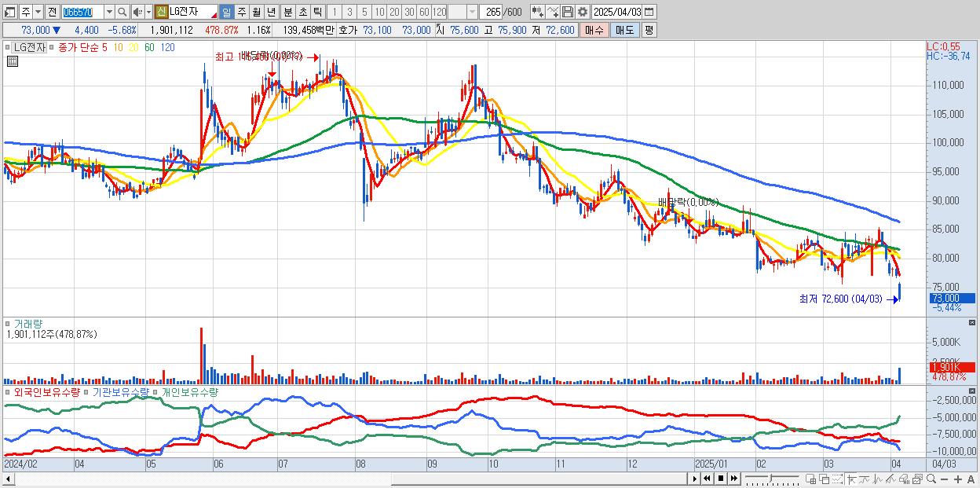Select interval 30 preset
Screen dimensions: 980x488
(x=409, y=12)
